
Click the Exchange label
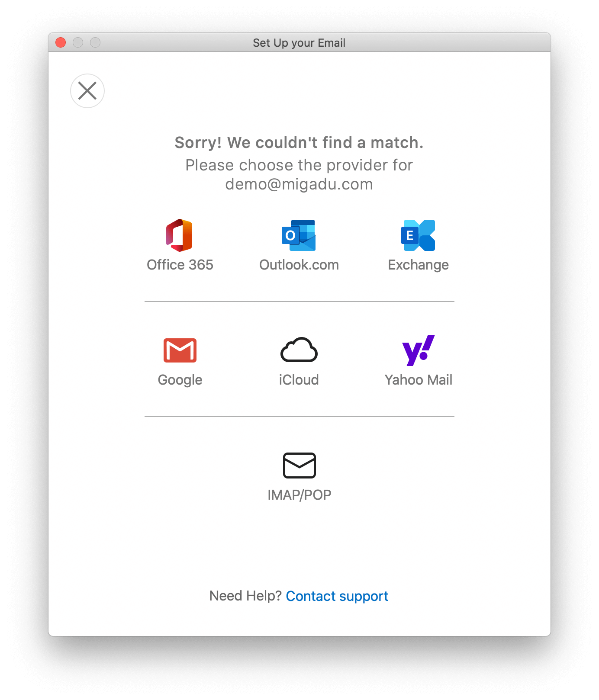click(418, 265)
